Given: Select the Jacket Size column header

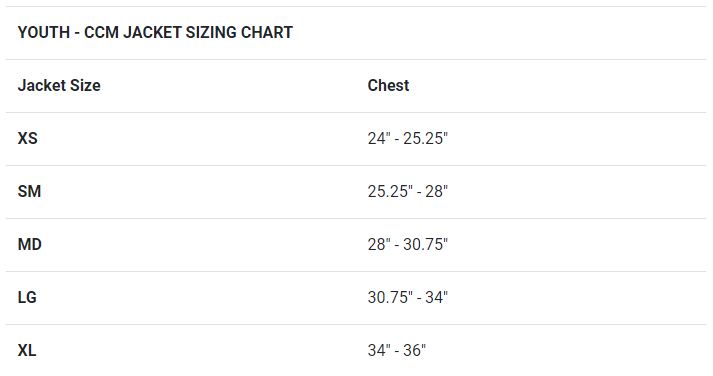Looking at the screenshot, I should (x=59, y=85).
